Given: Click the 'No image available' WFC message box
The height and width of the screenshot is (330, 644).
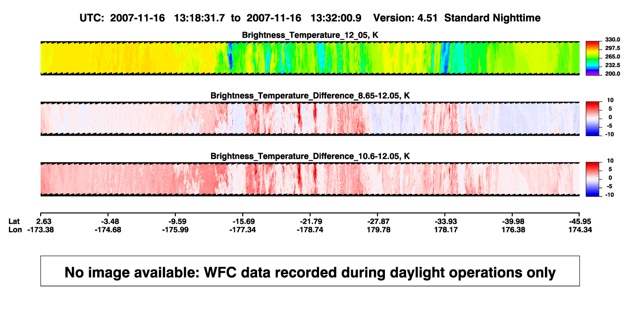Looking at the screenshot, I should click(x=310, y=271).
